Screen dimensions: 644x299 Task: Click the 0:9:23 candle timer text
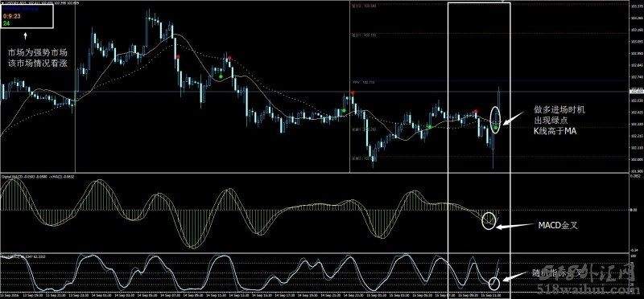pyautogui.click(x=11, y=16)
